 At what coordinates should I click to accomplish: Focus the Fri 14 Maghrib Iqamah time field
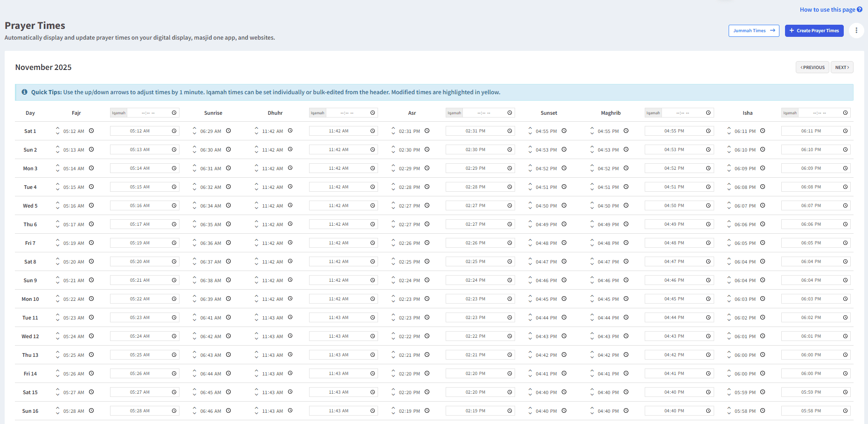(679, 374)
